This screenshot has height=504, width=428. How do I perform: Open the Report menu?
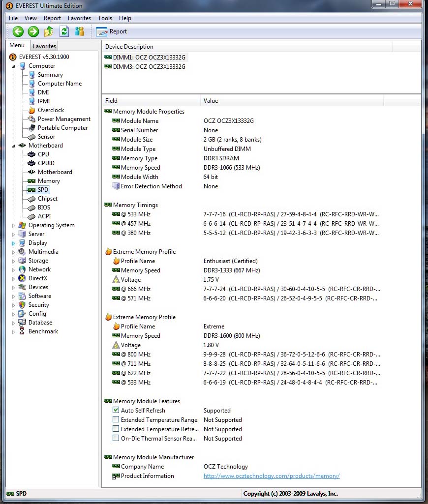coord(52,18)
